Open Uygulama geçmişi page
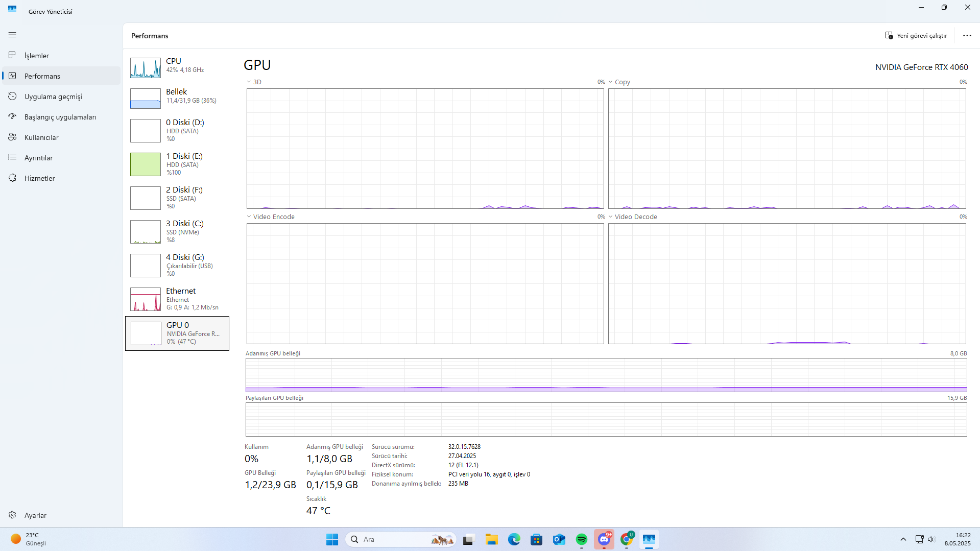Image resolution: width=980 pixels, height=551 pixels. [61, 96]
